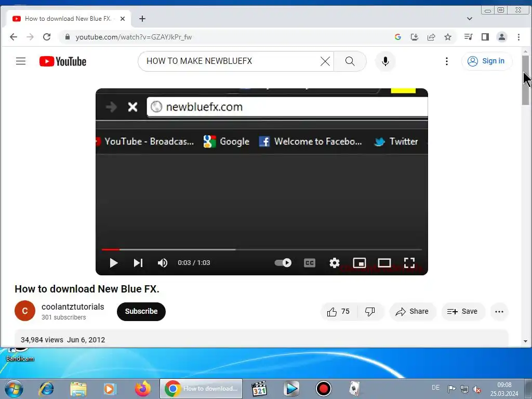Go forward in Chrome
Image resolution: width=532 pixels, height=399 pixels.
pyautogui.click(x=30, y=37)
